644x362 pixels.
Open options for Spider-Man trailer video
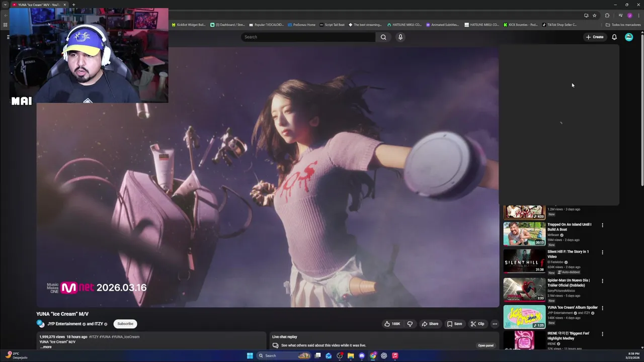point(602,281)
